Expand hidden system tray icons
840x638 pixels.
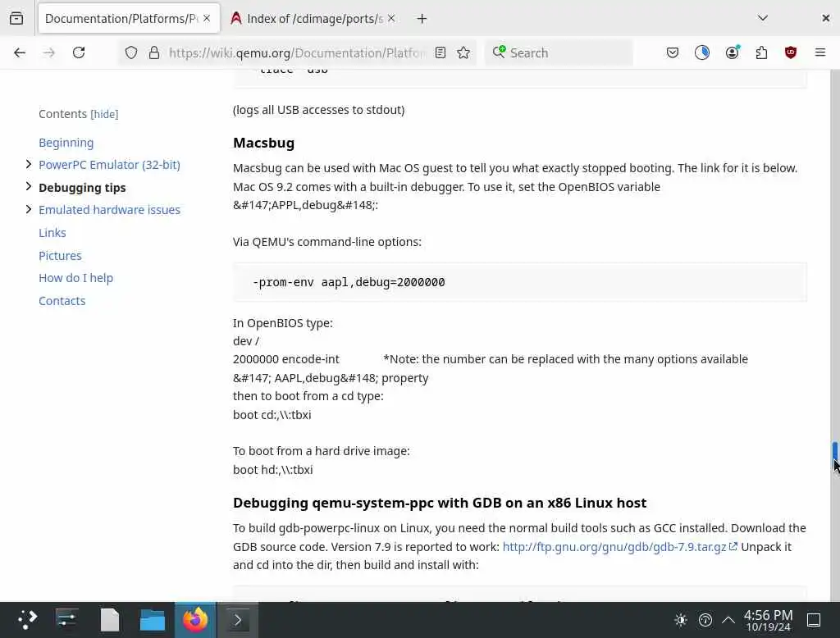coord(728,620)
